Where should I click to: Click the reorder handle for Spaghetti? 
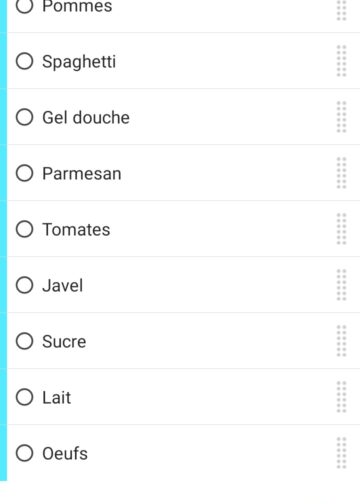(x=342, y=61)
